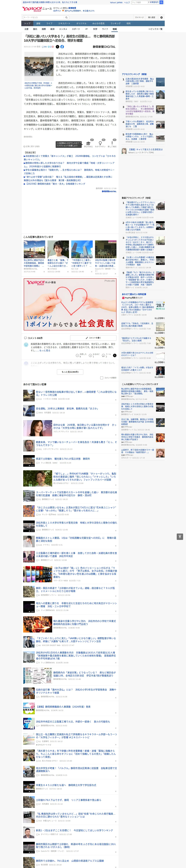Focus the top web search input
The height and width of the screenshot is (868, 186).
[140, 2]
